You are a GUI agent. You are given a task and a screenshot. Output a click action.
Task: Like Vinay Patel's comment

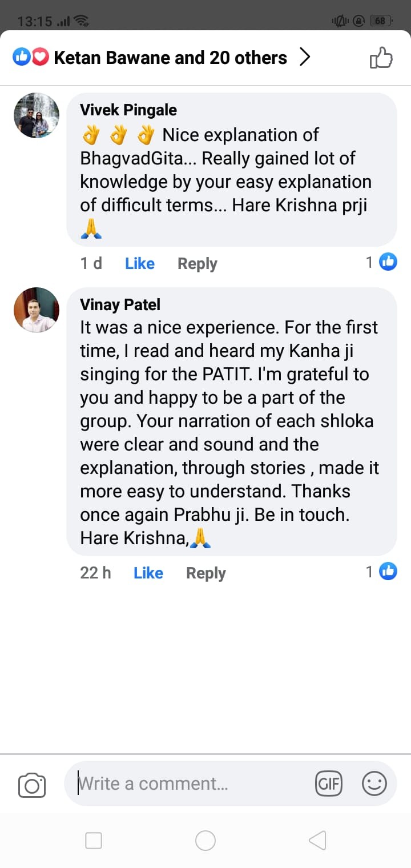148,573
